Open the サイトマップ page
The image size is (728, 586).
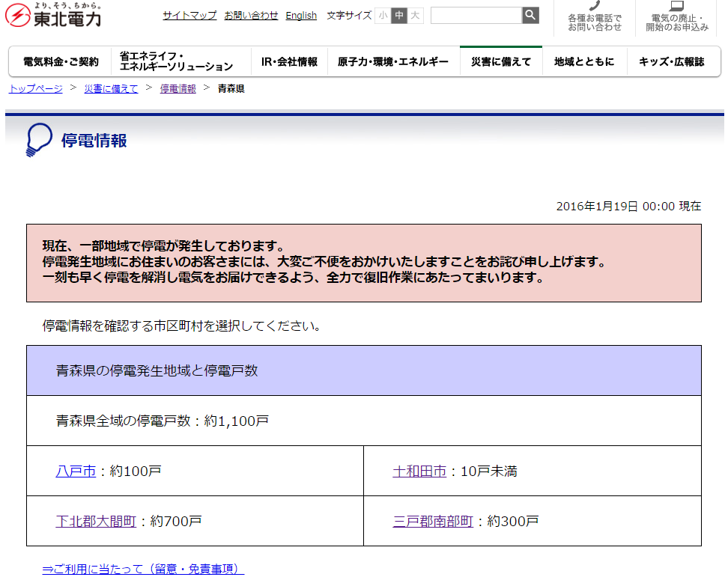[189, 15]
